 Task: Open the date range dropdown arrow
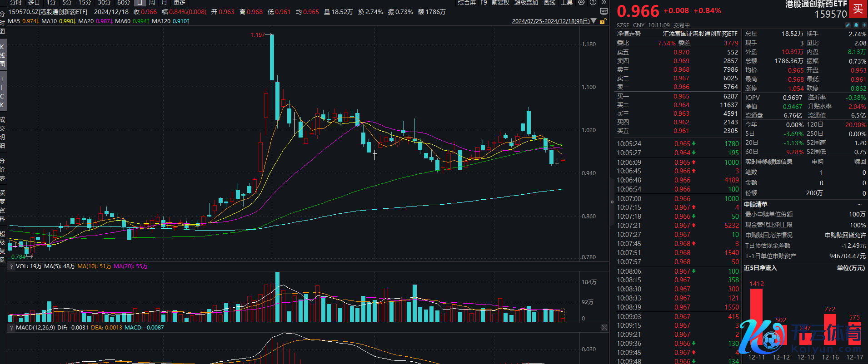click(x=594, y=21)
